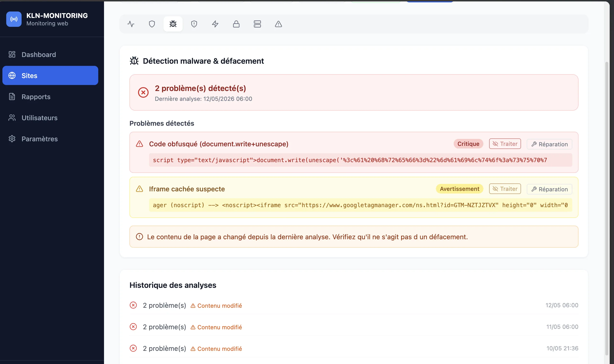
Task: Click the 'Iframe cachée suspecte' title
Action: tap(187, 189)
